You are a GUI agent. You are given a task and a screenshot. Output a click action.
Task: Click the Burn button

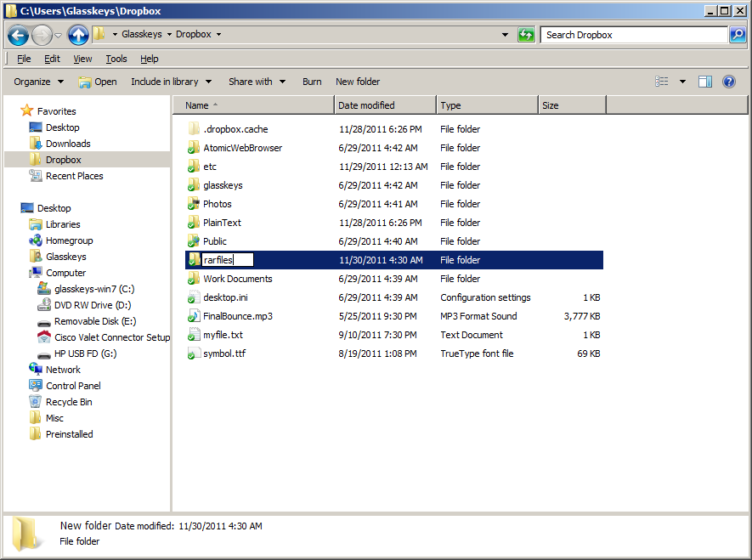tap(312, 82)
